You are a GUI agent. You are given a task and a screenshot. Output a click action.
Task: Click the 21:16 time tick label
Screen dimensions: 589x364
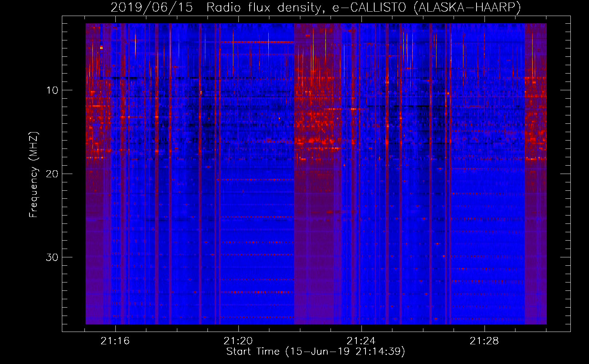pos(115,341)
